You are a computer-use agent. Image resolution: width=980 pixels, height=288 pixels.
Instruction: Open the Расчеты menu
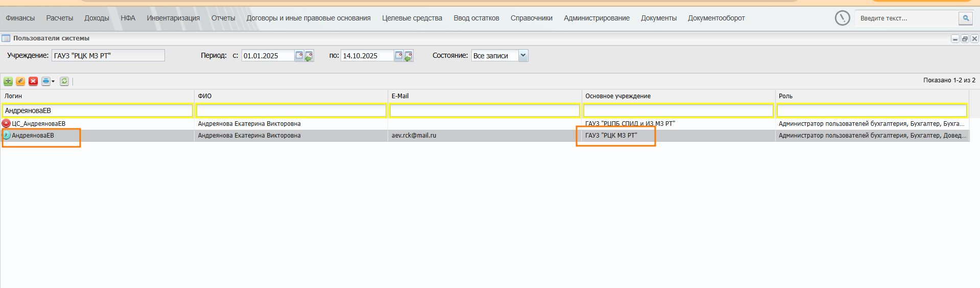pyautogui.click(x=60, y=18)
